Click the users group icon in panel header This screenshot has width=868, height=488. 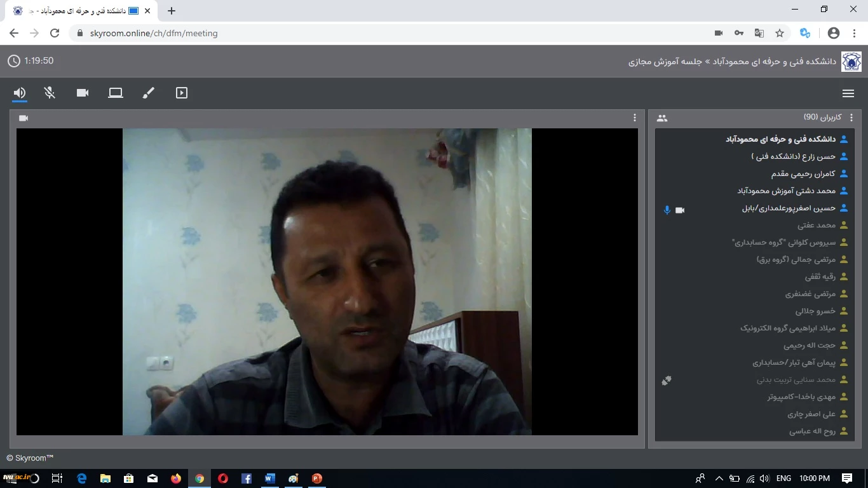click(662, 118)
